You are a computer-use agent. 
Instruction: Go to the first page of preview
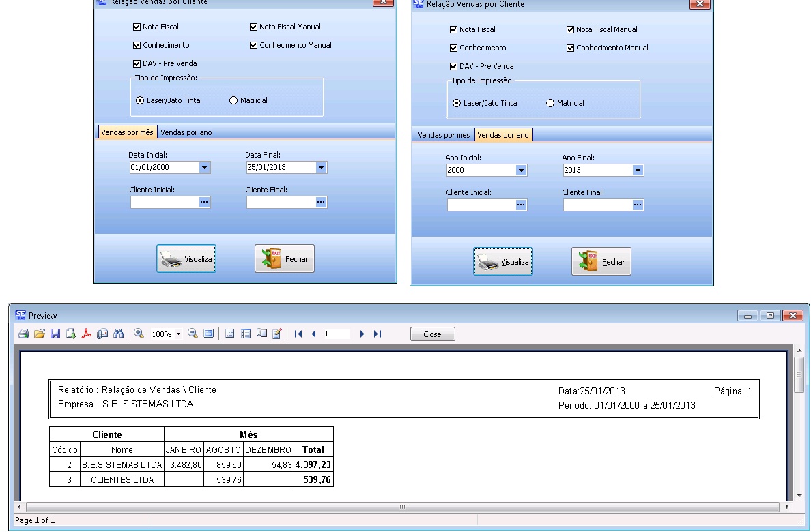tap(298, 334)
